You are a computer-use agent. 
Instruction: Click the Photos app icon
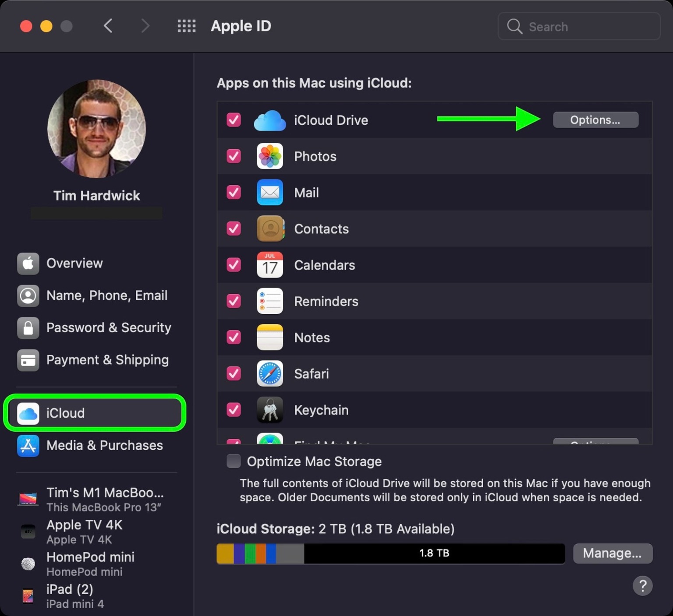click(270, 156)
